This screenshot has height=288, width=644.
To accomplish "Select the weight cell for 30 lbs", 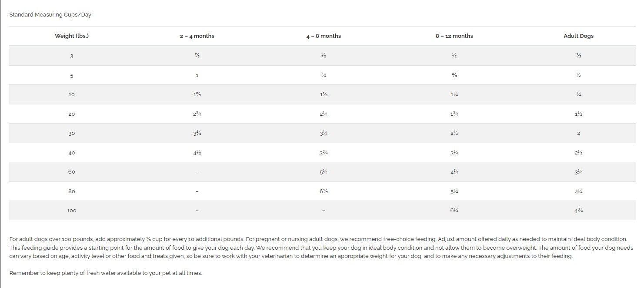I will click(x=72, y=134).
